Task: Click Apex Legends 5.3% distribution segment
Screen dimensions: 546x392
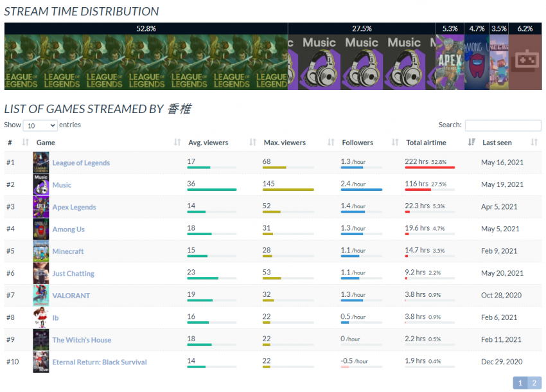Action: [x=450, y=57]
